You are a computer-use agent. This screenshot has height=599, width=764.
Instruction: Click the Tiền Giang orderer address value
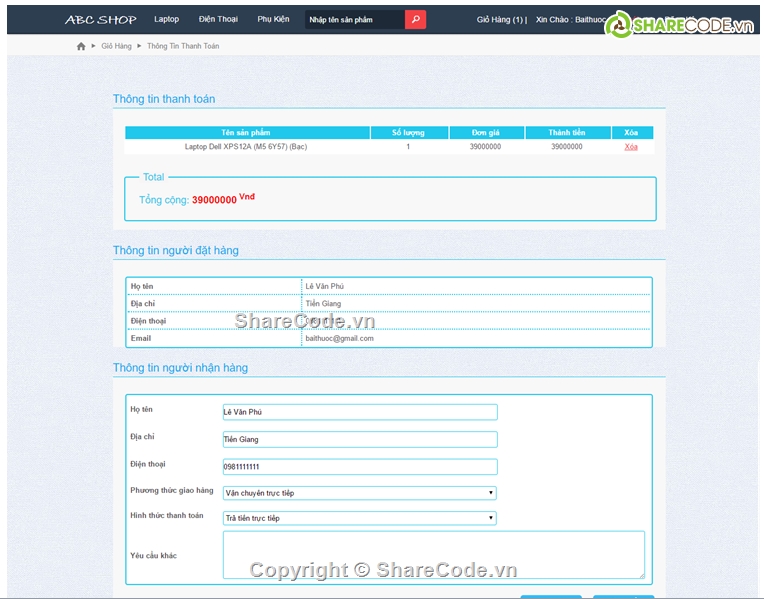(323, 304)
